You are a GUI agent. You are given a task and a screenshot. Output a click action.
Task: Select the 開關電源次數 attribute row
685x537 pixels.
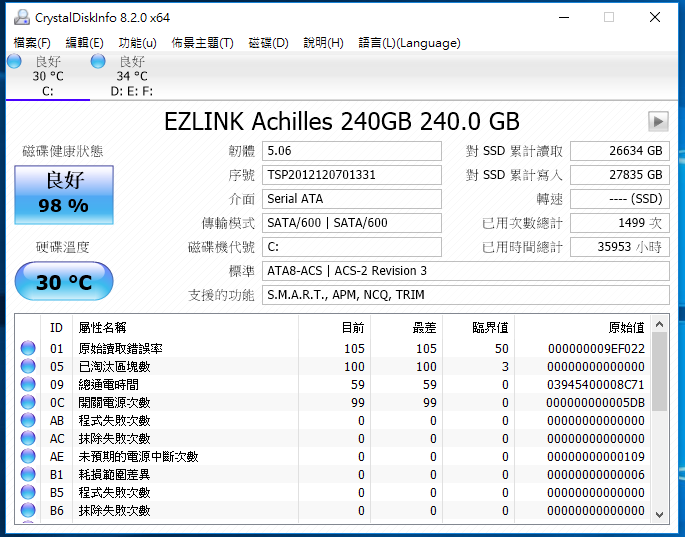coord(333,402)
